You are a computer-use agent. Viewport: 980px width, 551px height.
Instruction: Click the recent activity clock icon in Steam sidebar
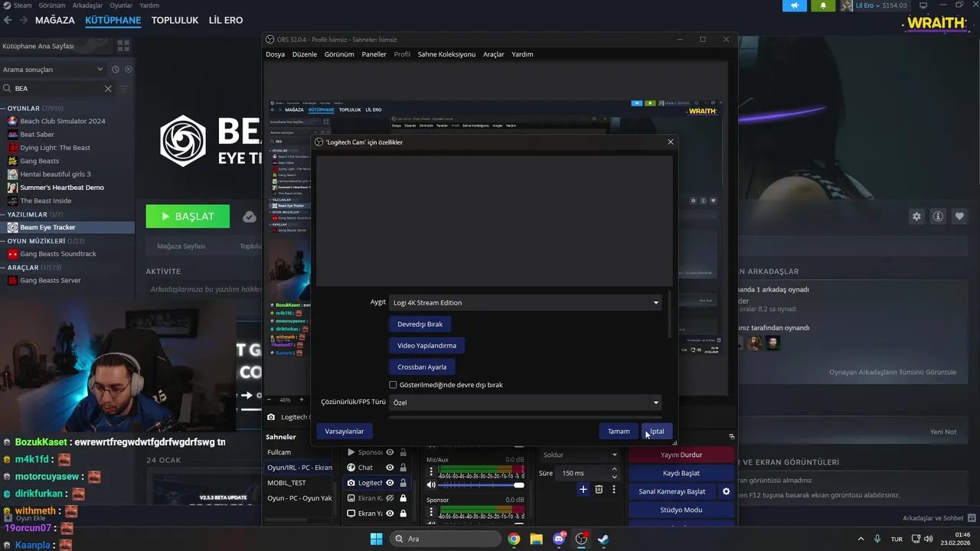pyautogui.click(x=116, y=69)
